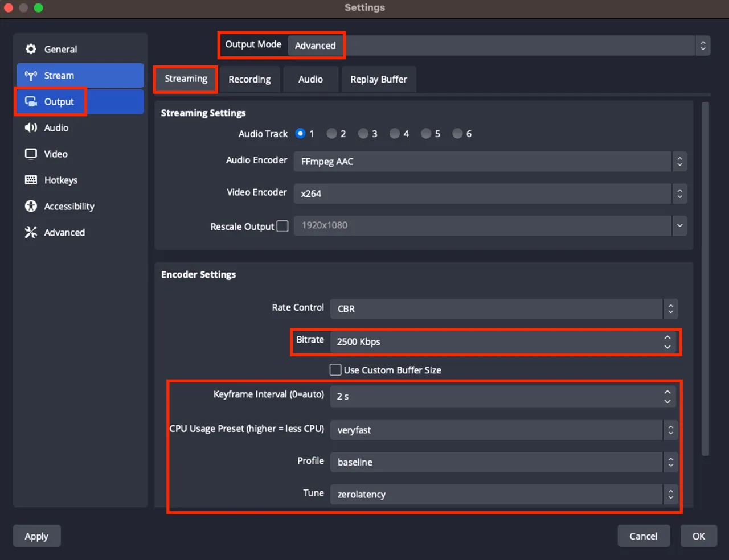Switch to the Recording tab
The height and width of the screenshot is (560, 729).
(x=249, y=80)
